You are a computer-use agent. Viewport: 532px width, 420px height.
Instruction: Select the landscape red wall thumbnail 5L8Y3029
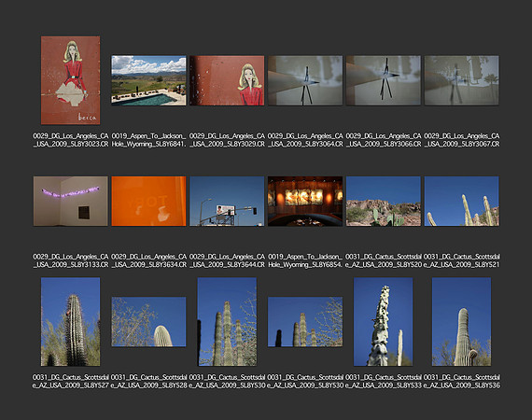[x=227, y=80]
